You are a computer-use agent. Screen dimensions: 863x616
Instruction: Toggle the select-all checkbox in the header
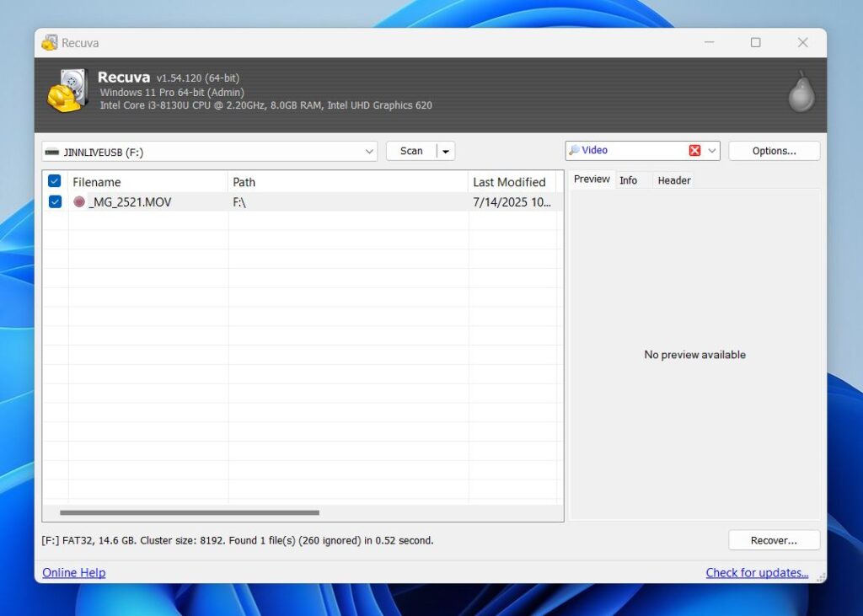coord(54,181)
